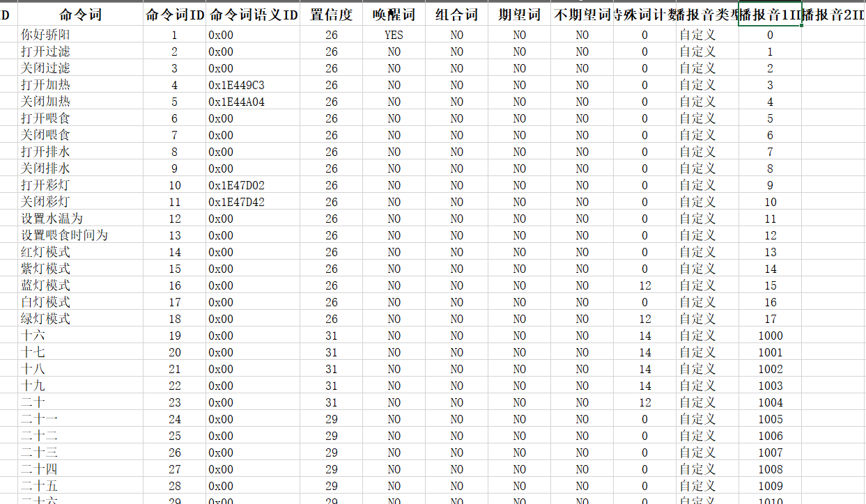The height and width of the screenshot is (504, 866).
Task: Click the cell 蓝灯模式
Action: 81,285
